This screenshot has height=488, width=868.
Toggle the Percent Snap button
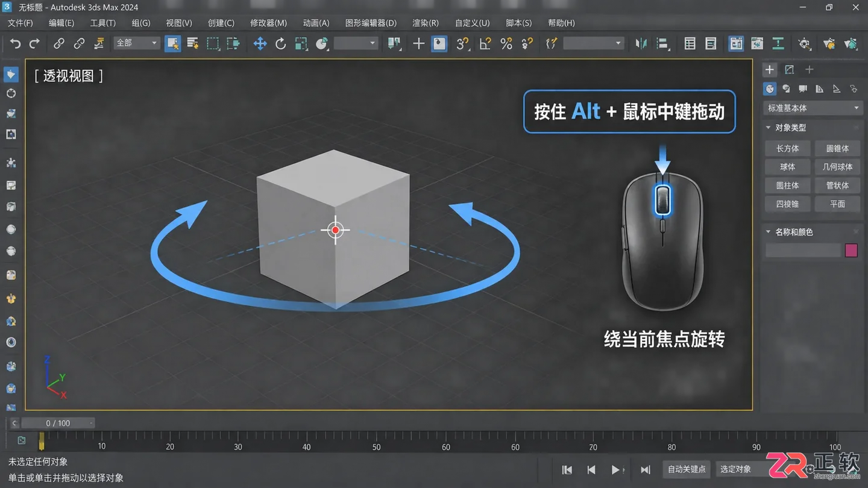pos(506,43)
